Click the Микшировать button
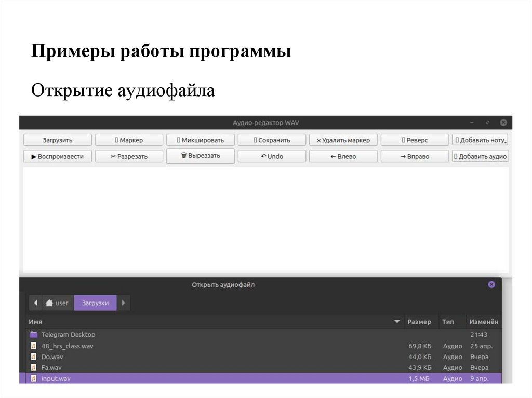The width and height of the screenshot is (532, 398). pyautogui.click(x=201, y=140)
